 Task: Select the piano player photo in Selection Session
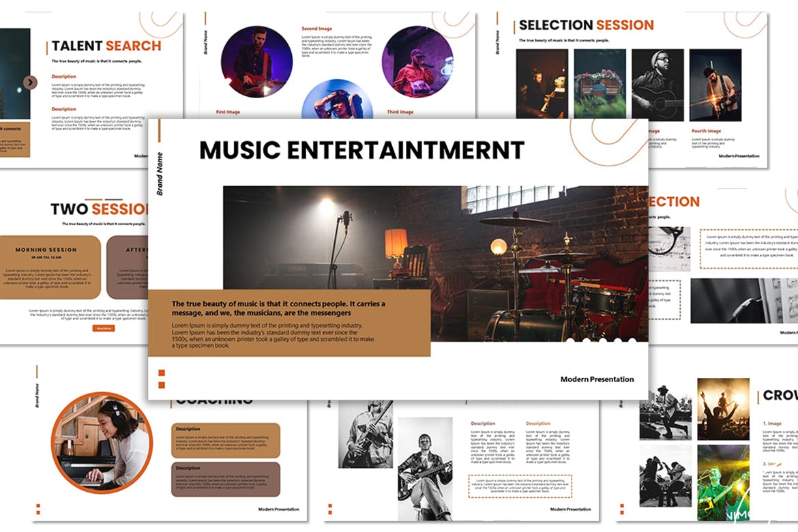pos(542,85)
